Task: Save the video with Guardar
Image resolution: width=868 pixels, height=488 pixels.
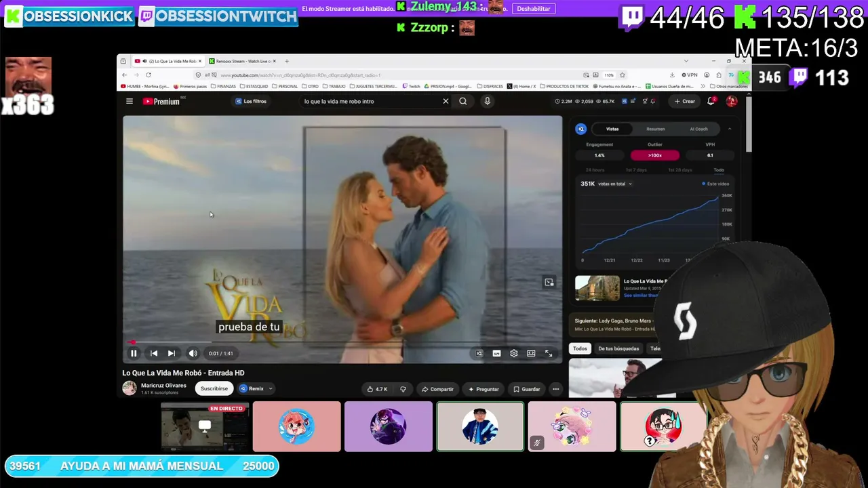Action: (527, 389)
